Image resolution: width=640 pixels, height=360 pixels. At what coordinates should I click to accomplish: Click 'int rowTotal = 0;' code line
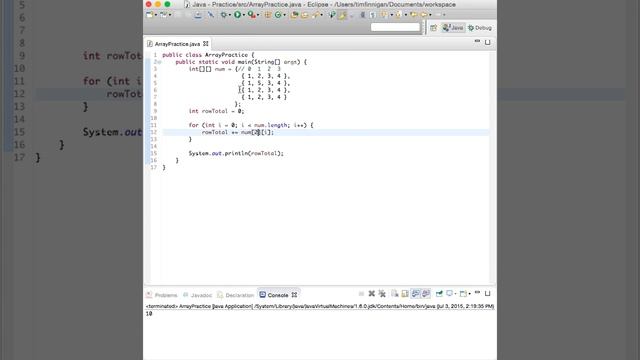[216, 111]
